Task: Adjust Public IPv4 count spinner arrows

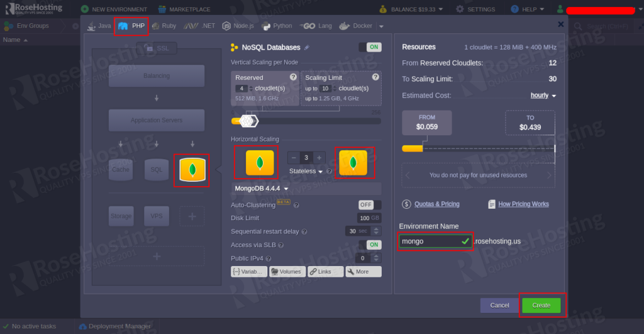Action: coord(376,258)
